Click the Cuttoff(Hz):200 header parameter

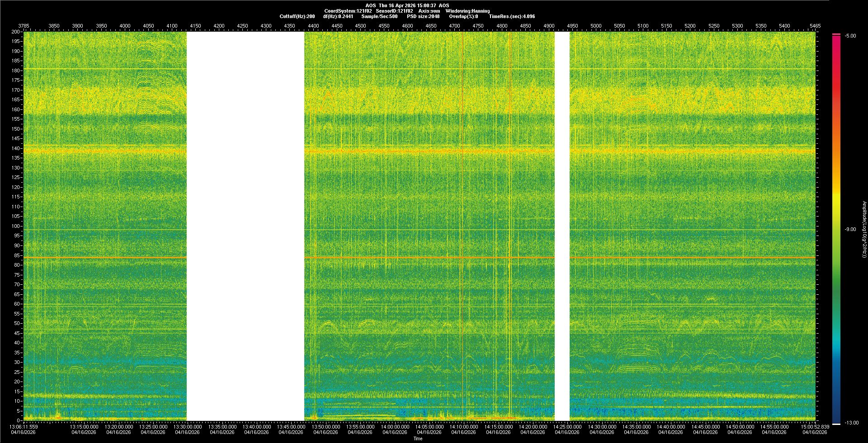pos(297,16)
